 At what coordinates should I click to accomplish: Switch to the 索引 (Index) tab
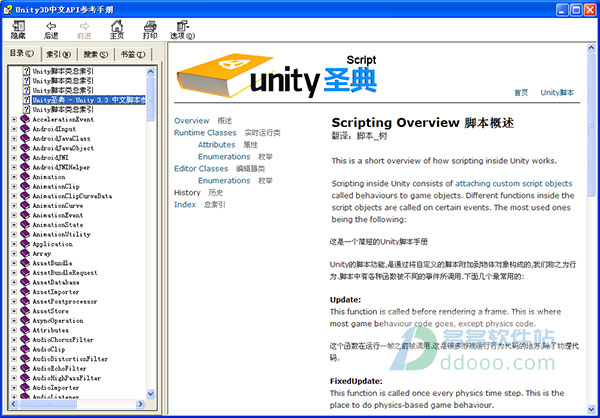tap(59, 54)
